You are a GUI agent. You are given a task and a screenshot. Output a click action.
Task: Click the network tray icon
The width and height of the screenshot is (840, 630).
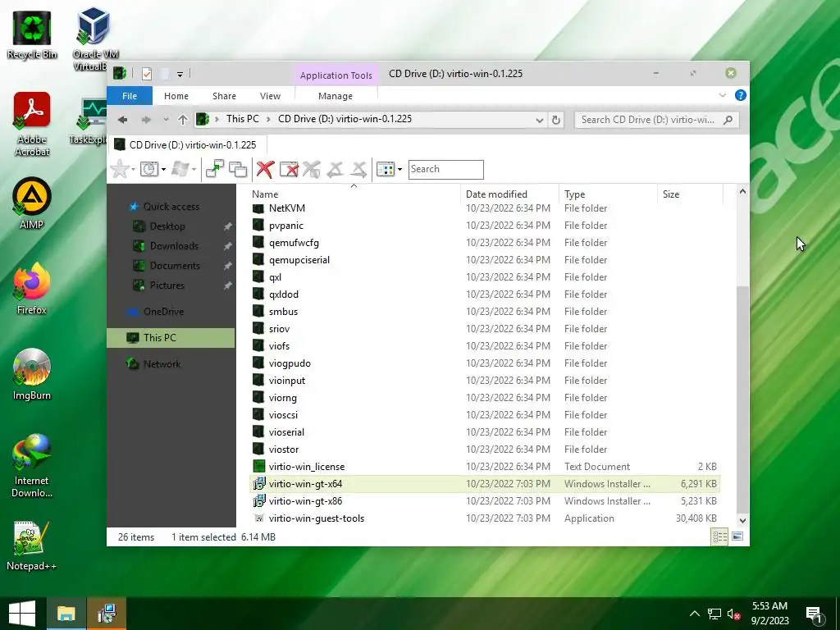[x=714, y=614]
